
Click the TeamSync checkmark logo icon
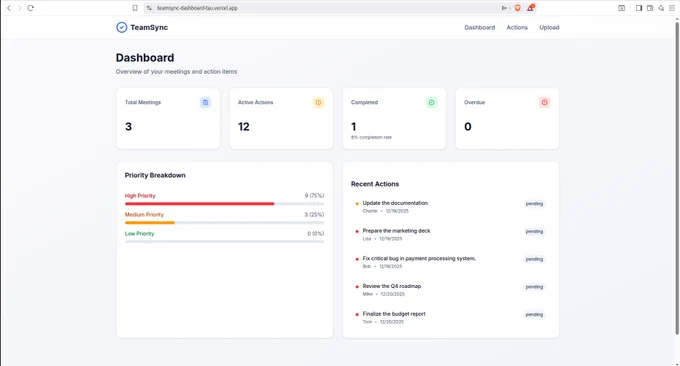click(121, 27)
